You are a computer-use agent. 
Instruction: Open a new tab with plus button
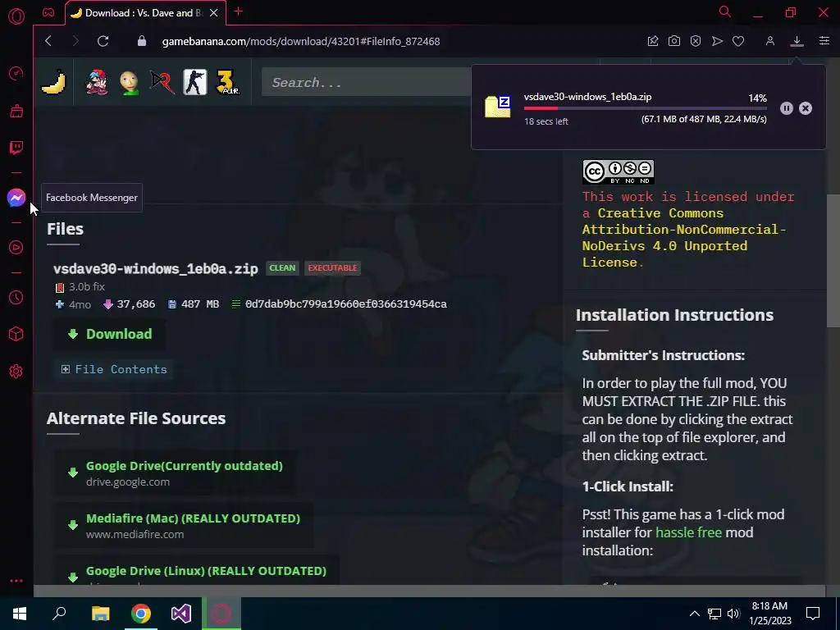[239, 11]
